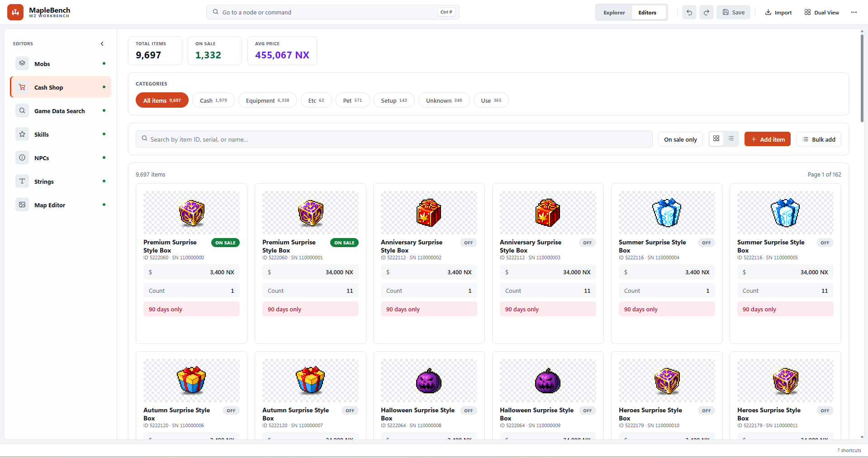Click the search magnifier in item search
The image size is (868, 458).
pyautogui.click(x=145, y=138)
